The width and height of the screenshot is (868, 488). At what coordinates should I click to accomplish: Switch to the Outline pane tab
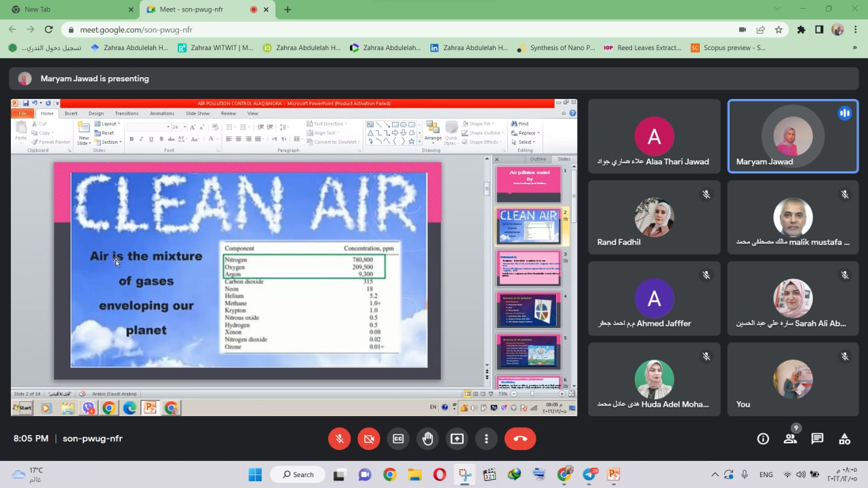coord(538,159)
